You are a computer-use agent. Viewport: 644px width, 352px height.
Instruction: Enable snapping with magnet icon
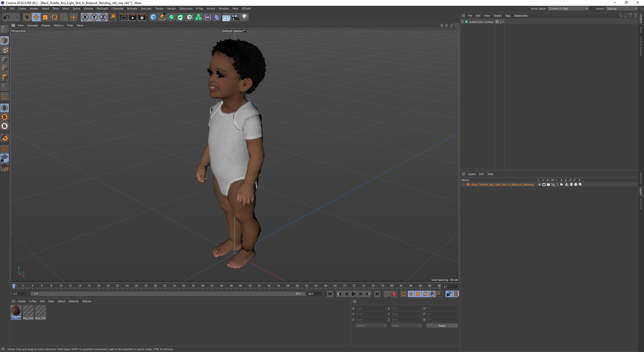5,138
